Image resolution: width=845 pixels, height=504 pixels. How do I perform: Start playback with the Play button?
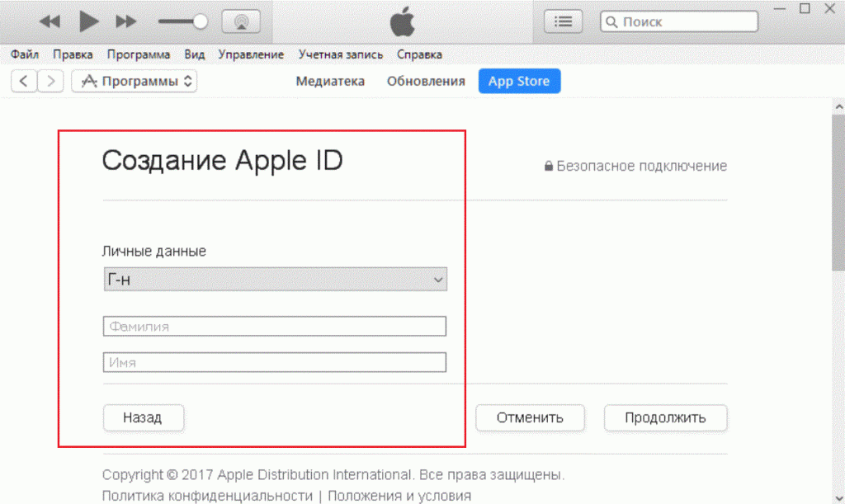(x=89, y=21)
